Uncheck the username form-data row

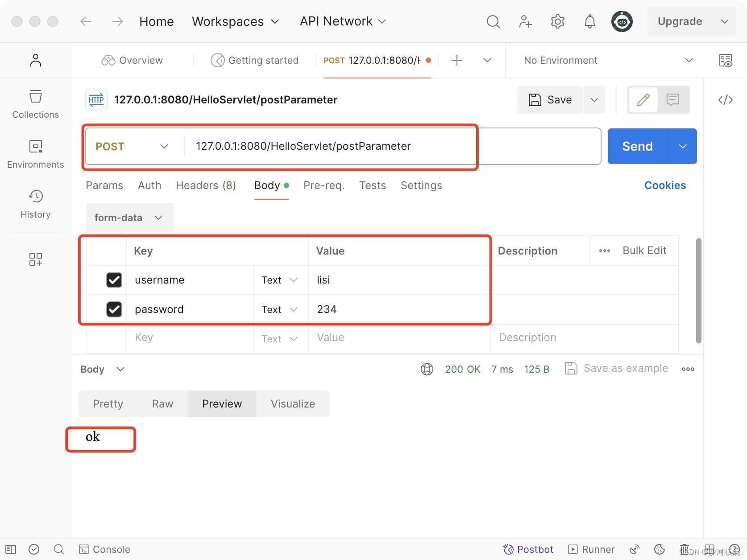coord(114,280)
